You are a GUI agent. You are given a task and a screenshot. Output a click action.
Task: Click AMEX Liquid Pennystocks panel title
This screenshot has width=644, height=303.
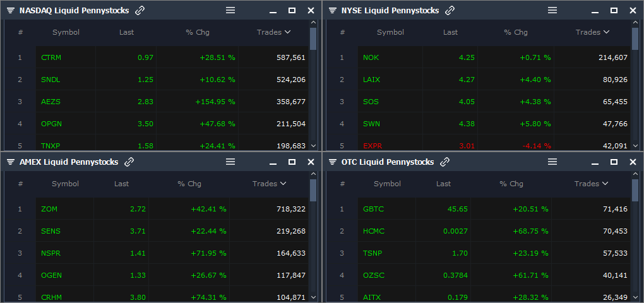click(x=69, y=162)
